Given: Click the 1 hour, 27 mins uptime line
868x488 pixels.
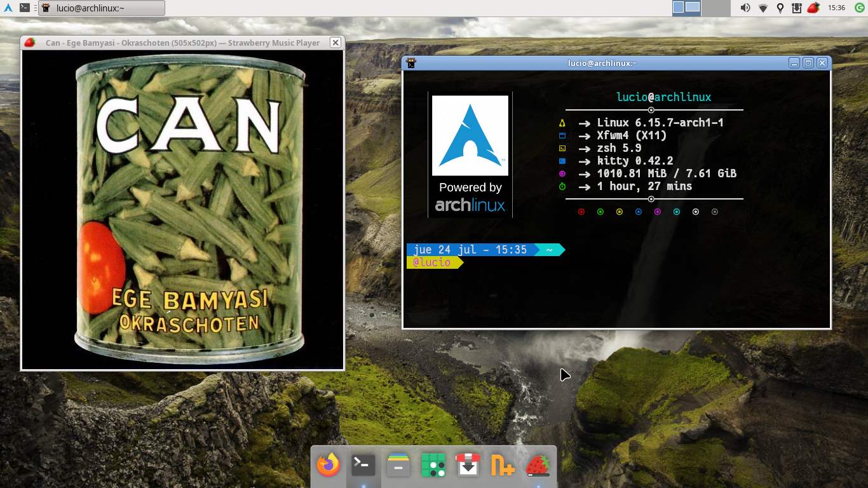Looking at the screenshot, I should (x=644, y=186).
